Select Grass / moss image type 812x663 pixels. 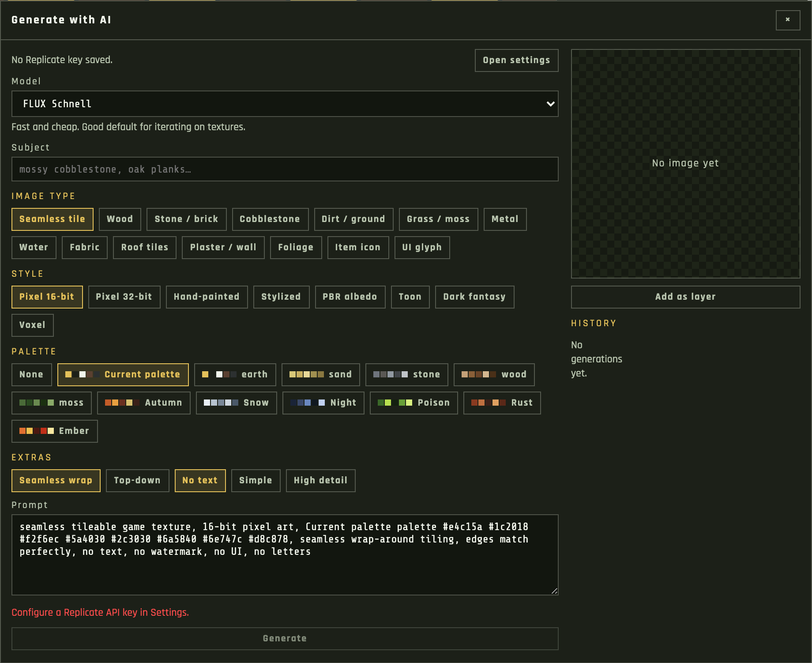438,219
